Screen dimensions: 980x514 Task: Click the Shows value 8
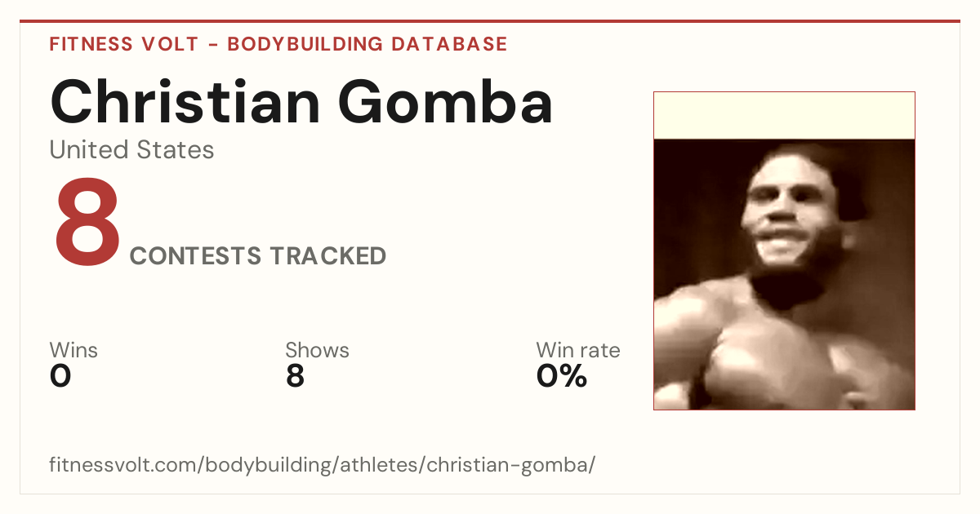295,377
